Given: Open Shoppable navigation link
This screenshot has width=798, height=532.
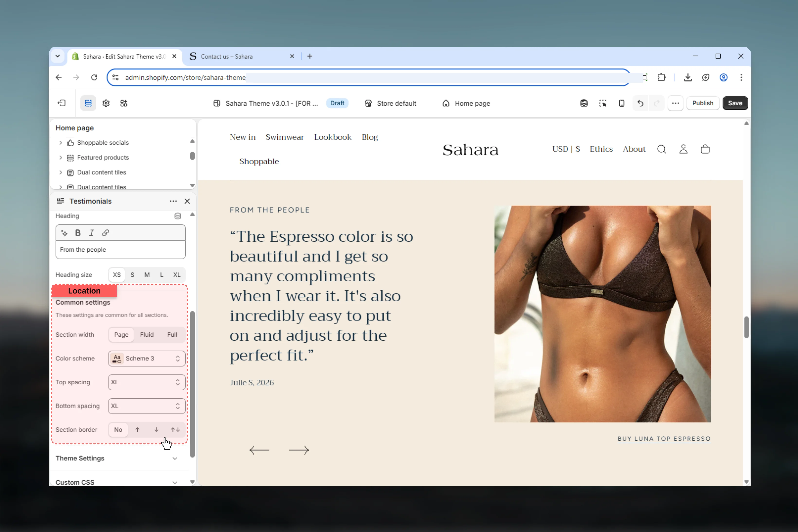Looking at the screenshot, I should point(259,162).
